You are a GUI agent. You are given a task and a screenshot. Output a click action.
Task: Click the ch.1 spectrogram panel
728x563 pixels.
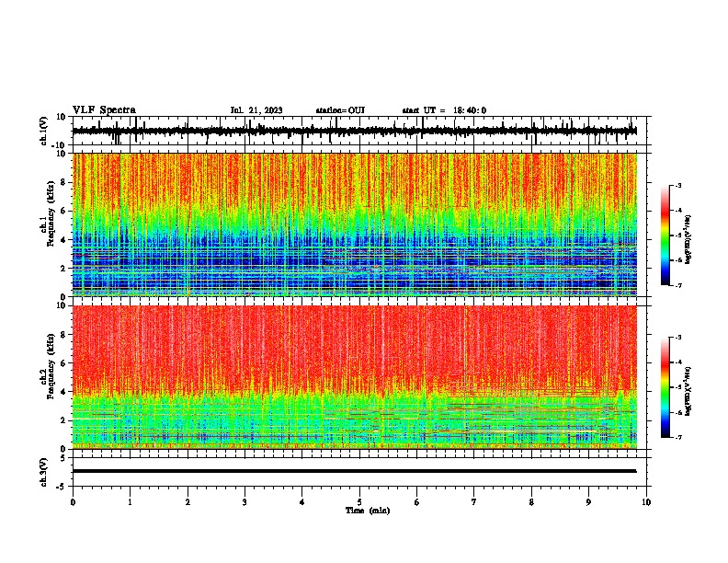[355, 224]
